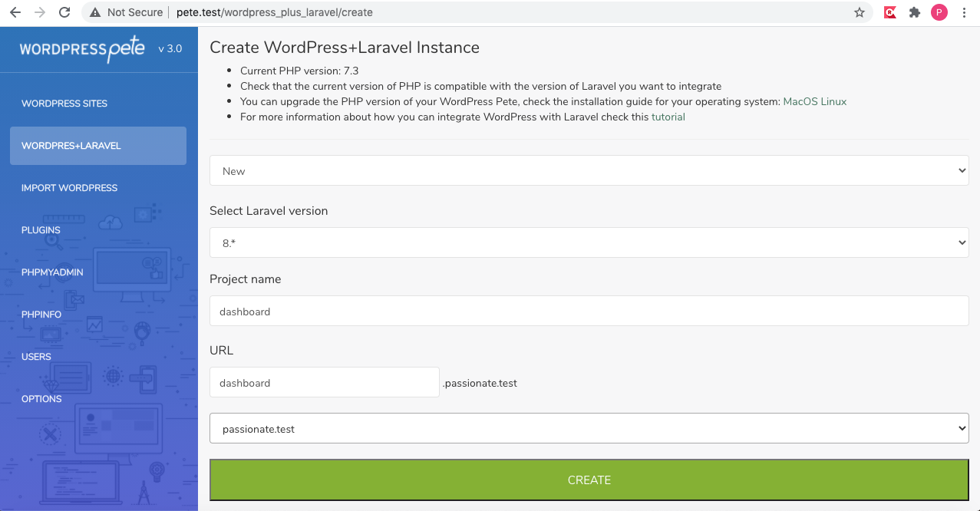Click the Current PHP version: 7.3 text
The width and height of the screenshot is (980, 511).
tap(299, 71)
